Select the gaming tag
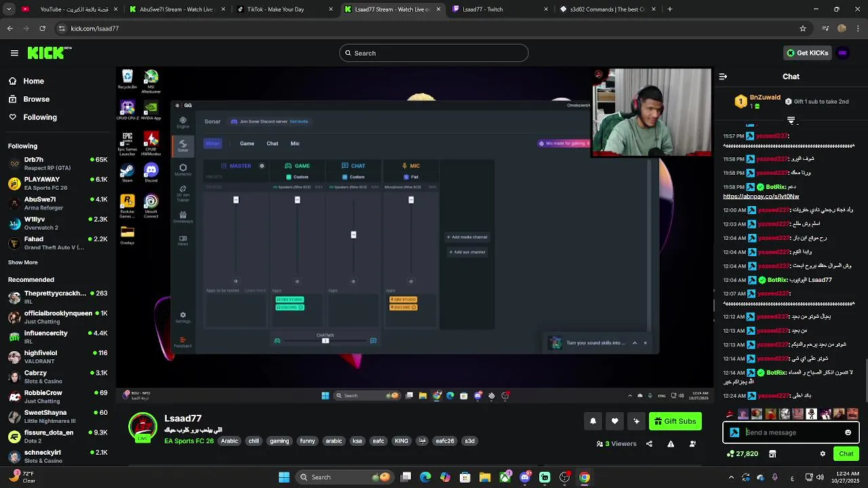 pyautogui.click(x=279, y=441)
